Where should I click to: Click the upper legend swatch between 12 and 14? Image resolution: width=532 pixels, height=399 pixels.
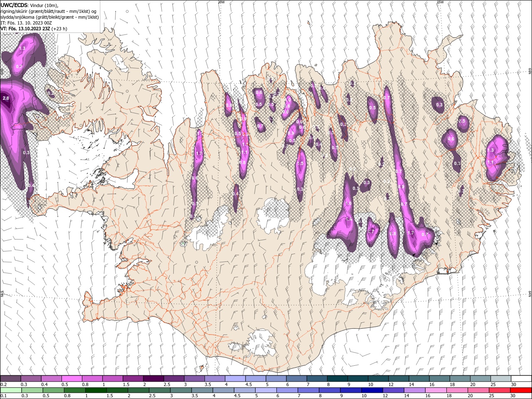[399, 379]
